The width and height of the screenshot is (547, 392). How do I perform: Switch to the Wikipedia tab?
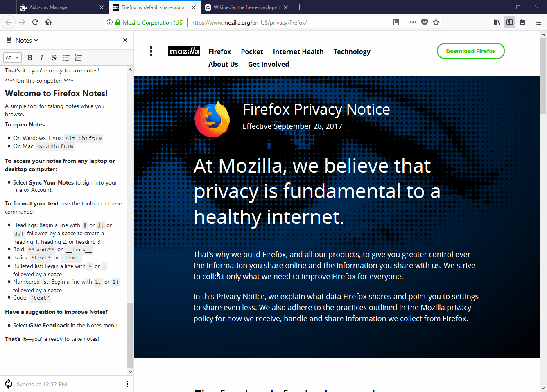click(x=246, y=7)
